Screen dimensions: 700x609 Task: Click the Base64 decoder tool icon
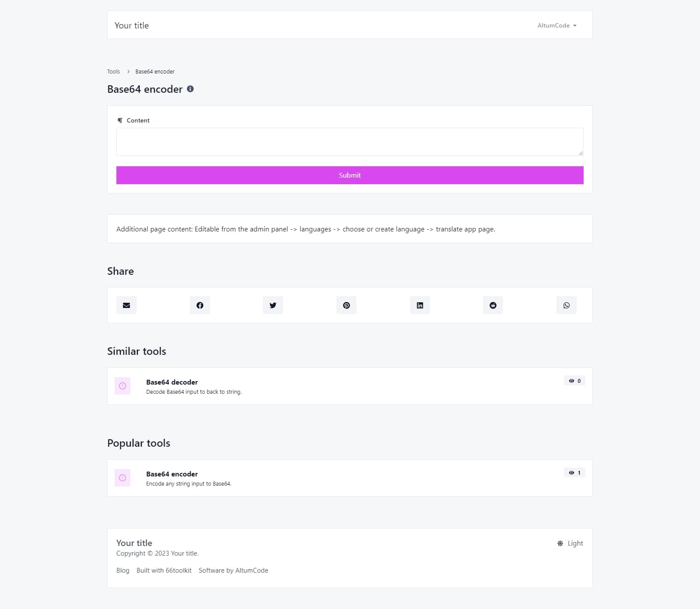[x=122, y=386]
